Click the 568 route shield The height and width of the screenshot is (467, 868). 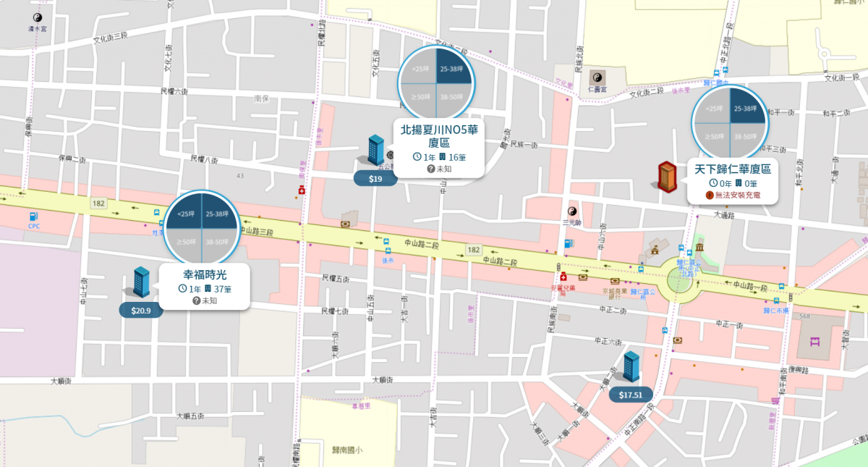point(804,316)
